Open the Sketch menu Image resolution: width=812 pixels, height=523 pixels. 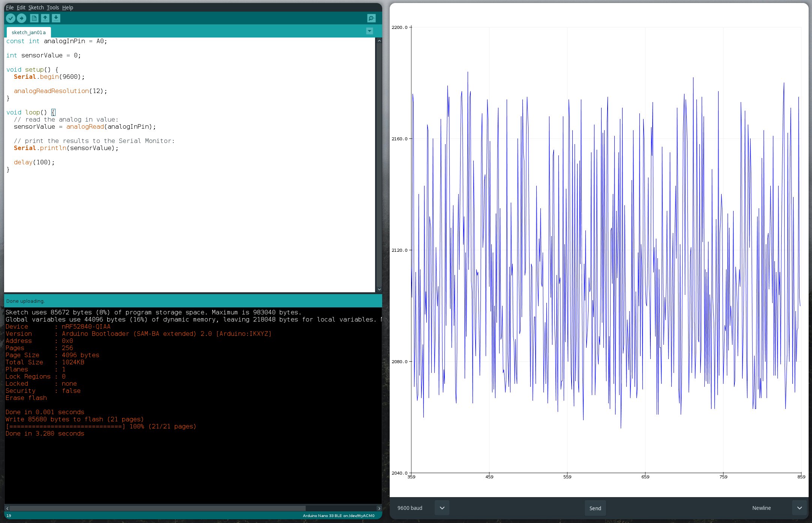click(x=36, y=8)
